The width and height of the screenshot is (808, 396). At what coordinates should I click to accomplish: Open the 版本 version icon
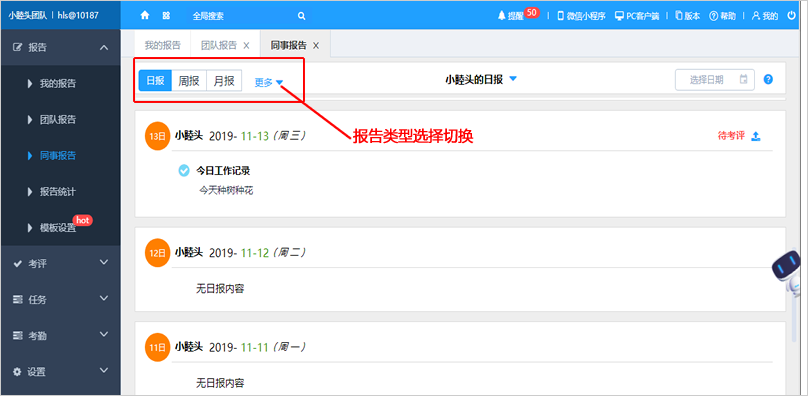click(x=679, y=15)
